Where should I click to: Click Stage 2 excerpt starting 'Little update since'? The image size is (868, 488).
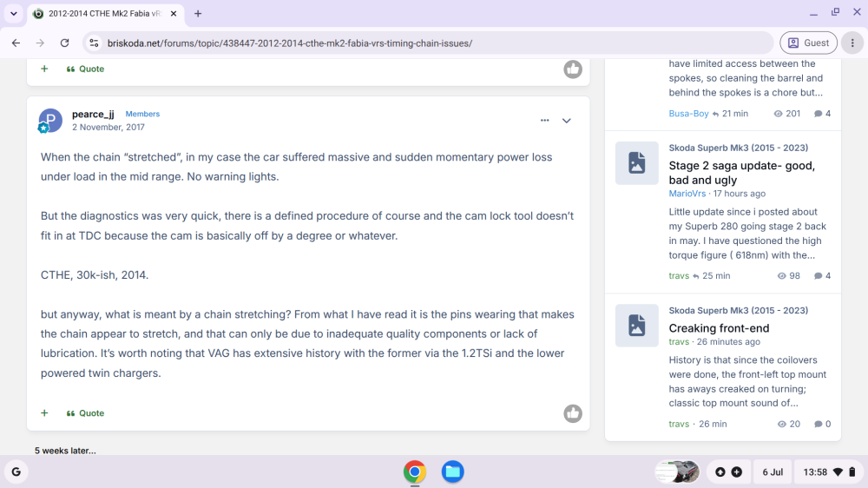[747, 234]
